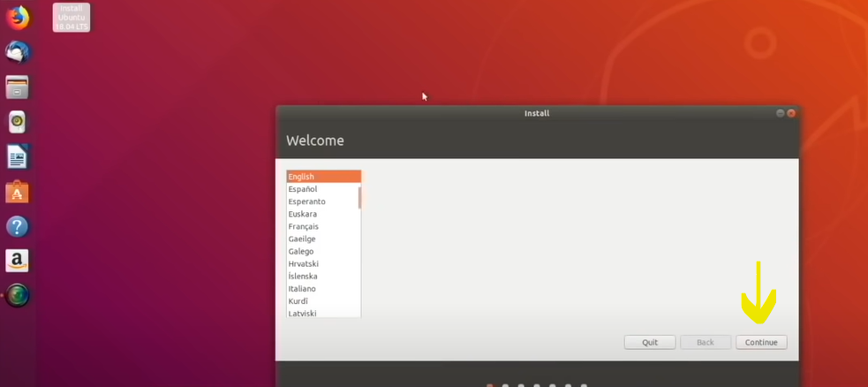868x387 pixels.
Task: Pick Gaeilge in the language list
Action: pos(324,239)
